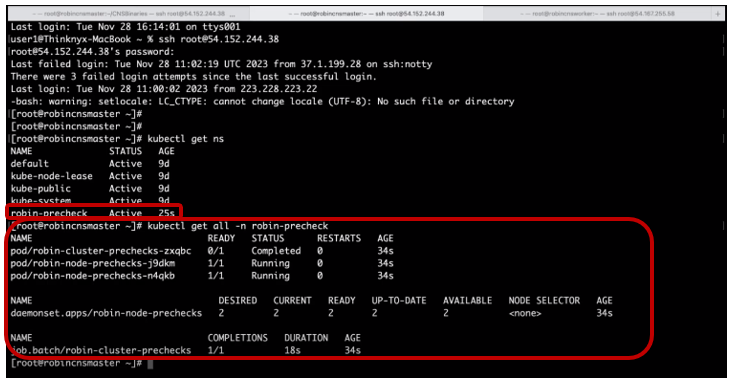Click pod 'robin-node-prechecks-n4qkb' name
The height and width of the screenshot is (383, 734).
[93, 276]
